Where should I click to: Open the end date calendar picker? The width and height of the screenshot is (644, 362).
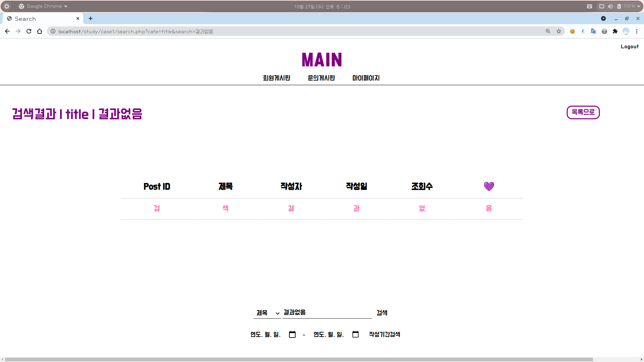point(356,335)
